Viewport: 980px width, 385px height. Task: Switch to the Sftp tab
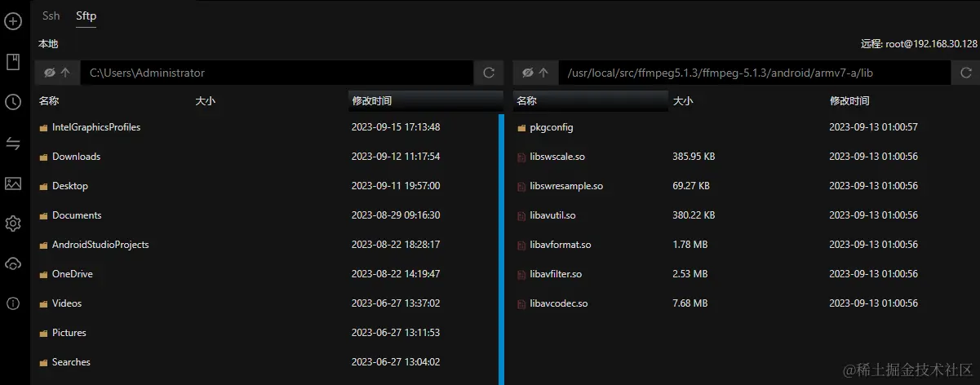pos(86,15)
